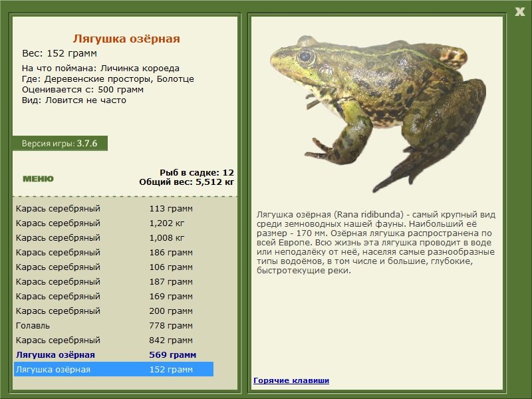Click the Лягушка озёрная title heading
Screen dimensions: 532x399
point(126,39)
